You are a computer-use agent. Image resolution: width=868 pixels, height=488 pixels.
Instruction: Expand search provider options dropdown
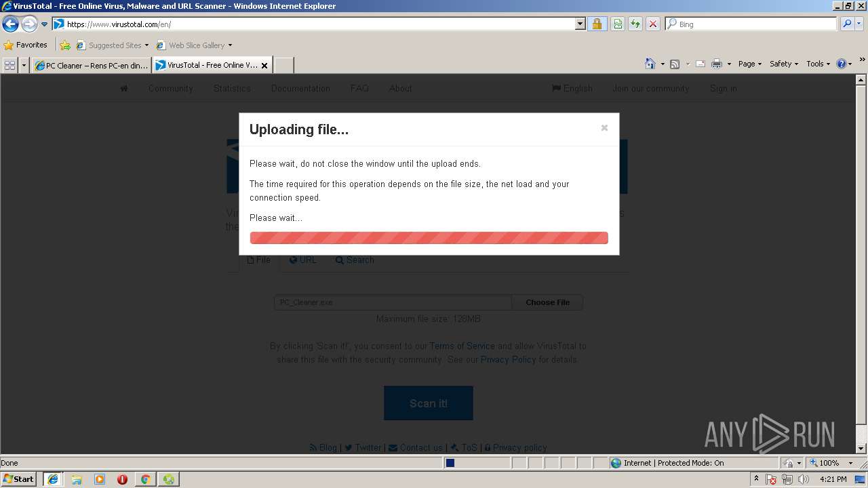860,24
